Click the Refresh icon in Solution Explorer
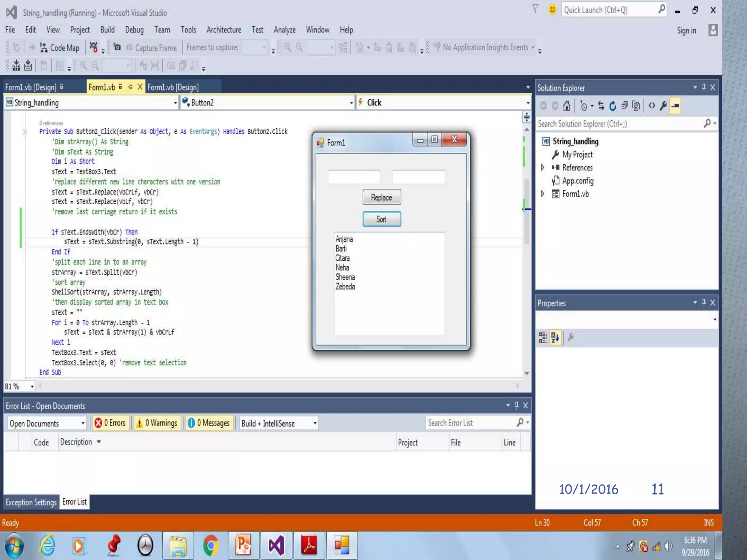This screenshot has height=560, width=747. (613, 106)
